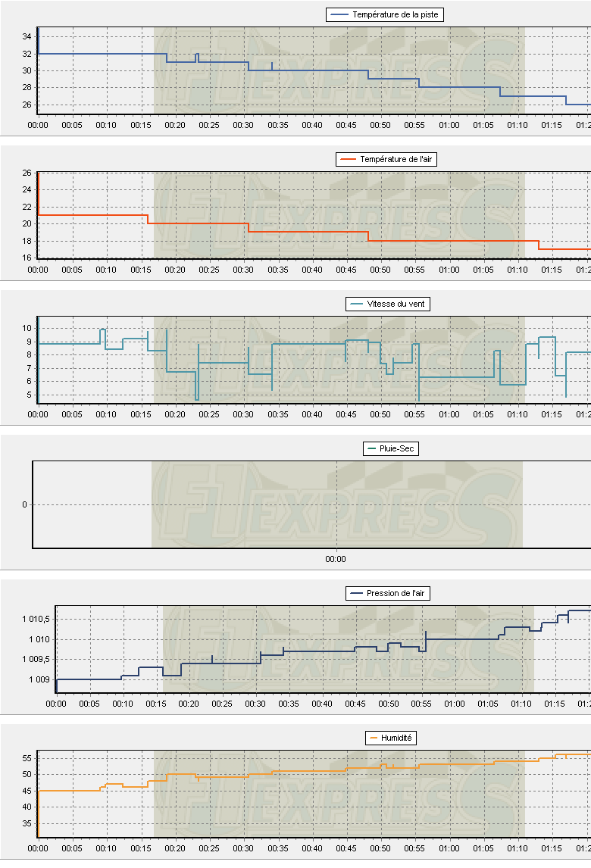The image size is (591, 868).
Task: Click the 34 value on track temperature axis
Action: [x=27, y=36]
